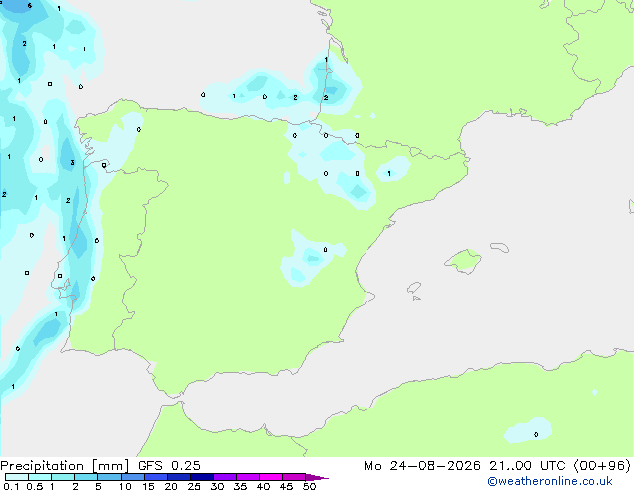This screenshot has width=634, height=490.
Task: Click the legend label '0.1'
Action: pyautogui.click(x=11, y=486)
